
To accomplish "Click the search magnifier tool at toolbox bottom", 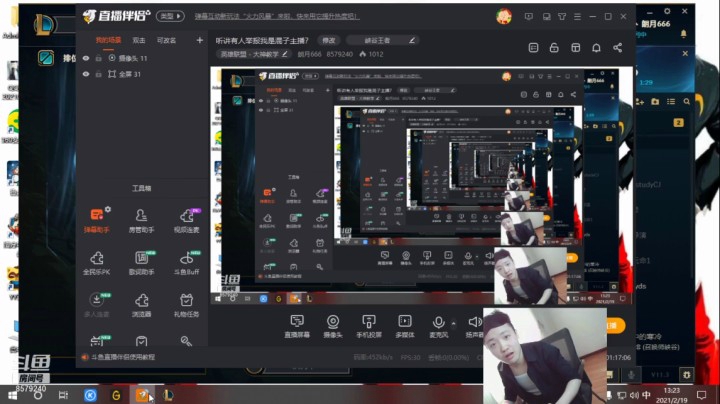I will click(x=186, y=341).
